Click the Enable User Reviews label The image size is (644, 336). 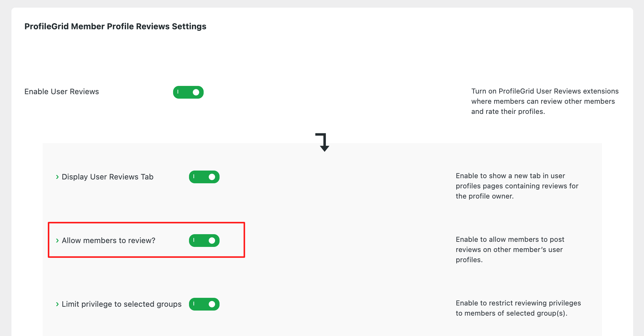coord(62,92)
